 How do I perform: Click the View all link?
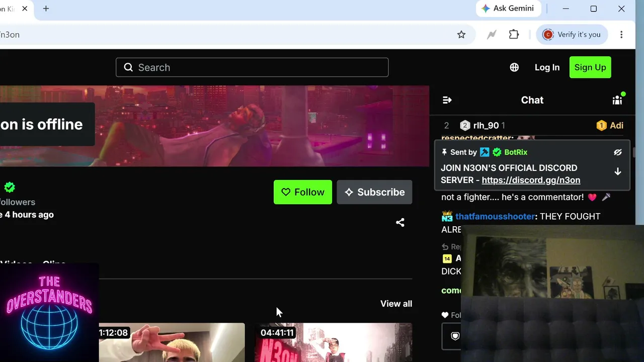396,304
